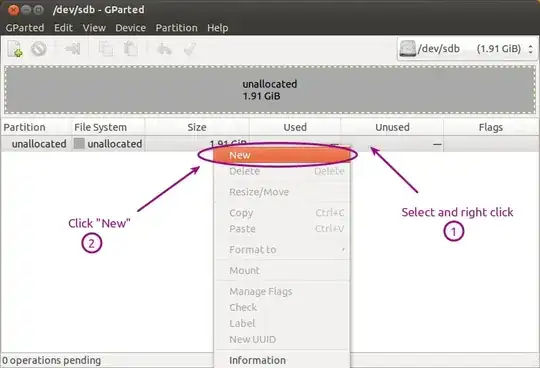
Task: Click the Delete partition toolbar icon
Action: coord(39,49)
